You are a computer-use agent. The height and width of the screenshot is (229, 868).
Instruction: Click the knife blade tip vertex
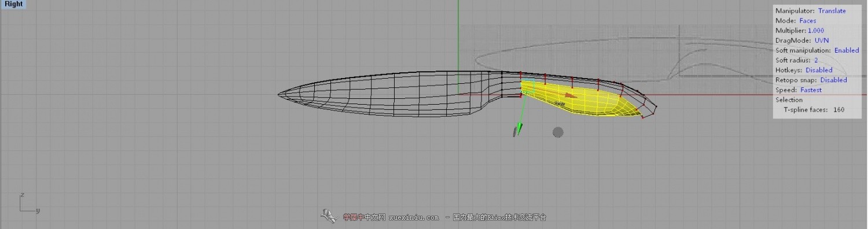278,94
